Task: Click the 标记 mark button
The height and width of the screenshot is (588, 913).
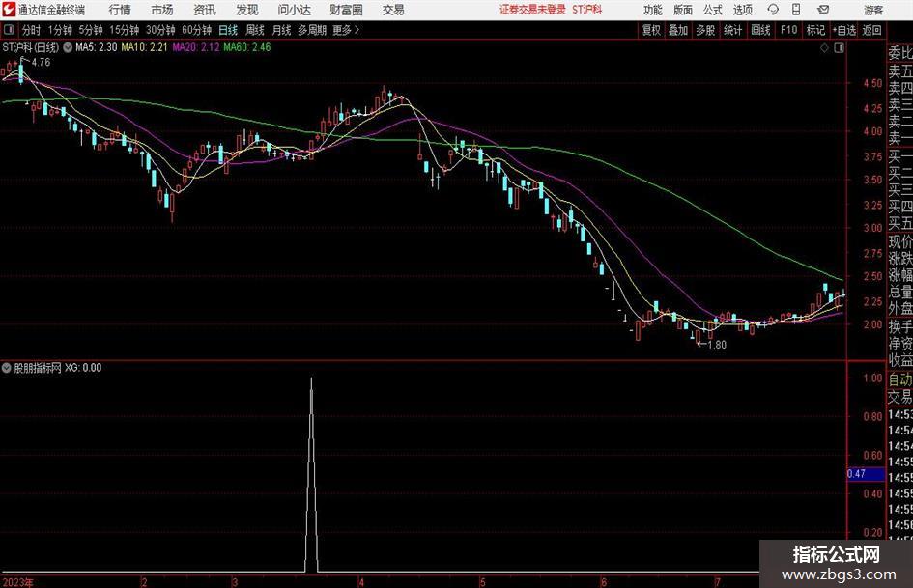Action: [815, 30]
